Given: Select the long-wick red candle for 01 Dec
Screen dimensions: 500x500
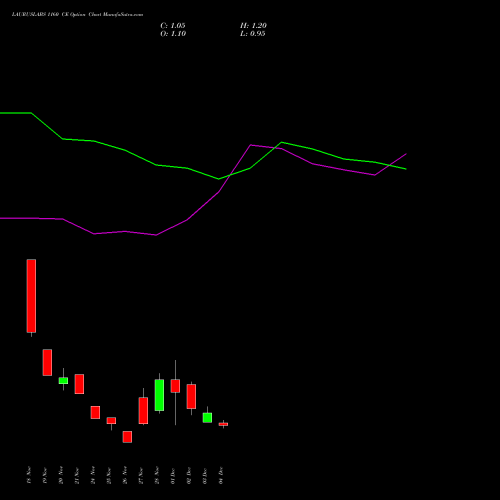Looking at the screenshot, I should point(175,386).
